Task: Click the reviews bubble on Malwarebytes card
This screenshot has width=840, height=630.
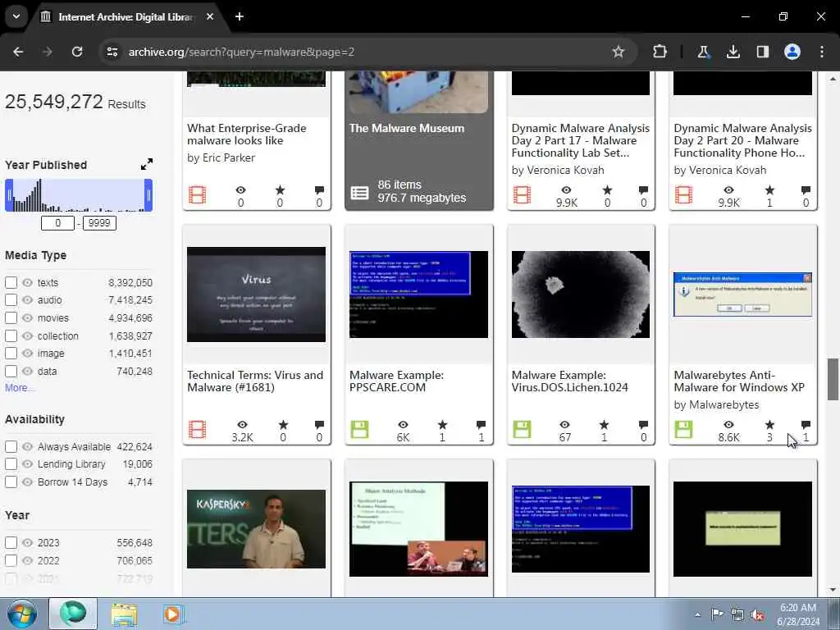Action: point(806,425)
